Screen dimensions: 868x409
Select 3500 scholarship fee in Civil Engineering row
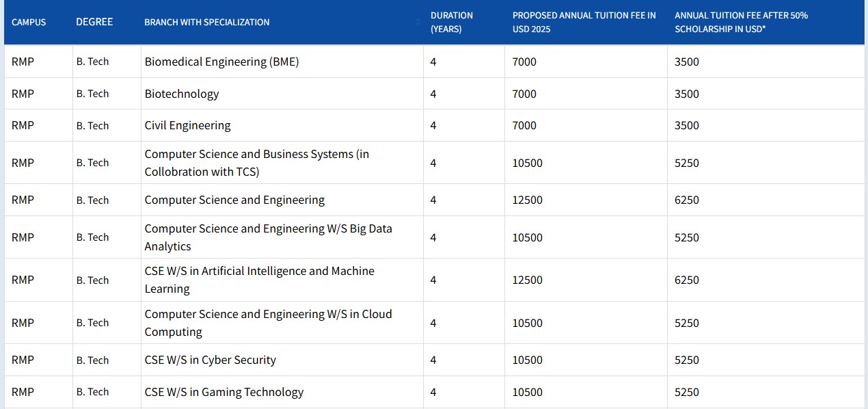(687, 125)
